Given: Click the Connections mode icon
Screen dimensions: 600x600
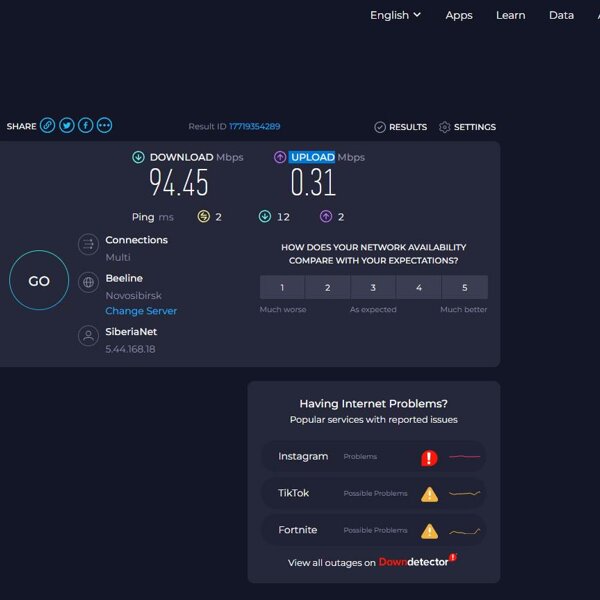Looking at the screenshot, I should tap(88, 244).
